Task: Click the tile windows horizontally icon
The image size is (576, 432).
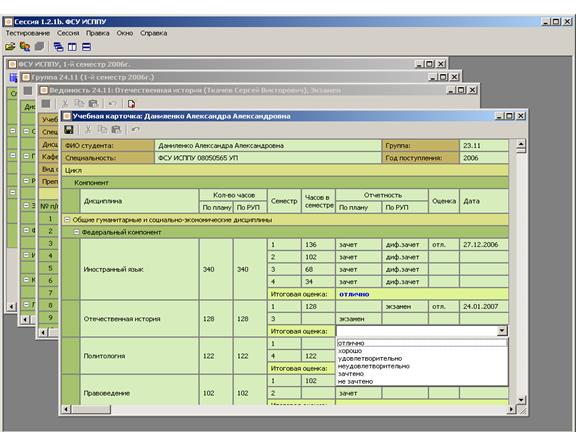Action: pos(86,47)
